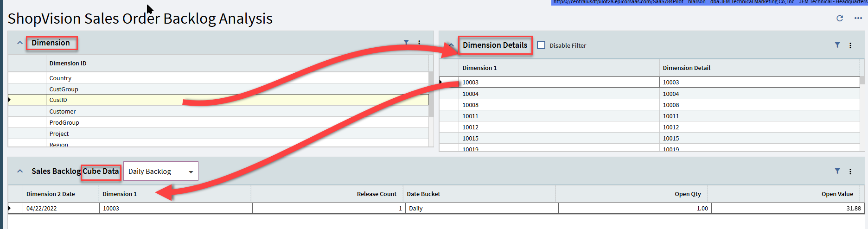The image size is (868, 229).
Task: Click the Dimension 2 Date column header
Action: (x=61, y=194)
